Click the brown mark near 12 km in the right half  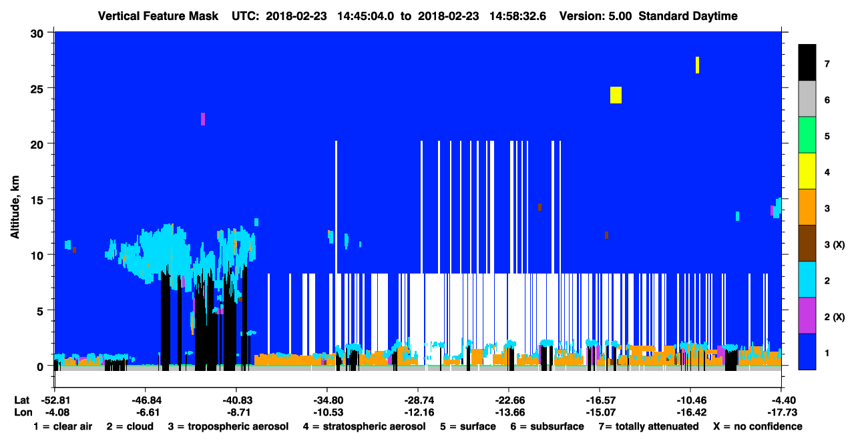coord(606,235)
